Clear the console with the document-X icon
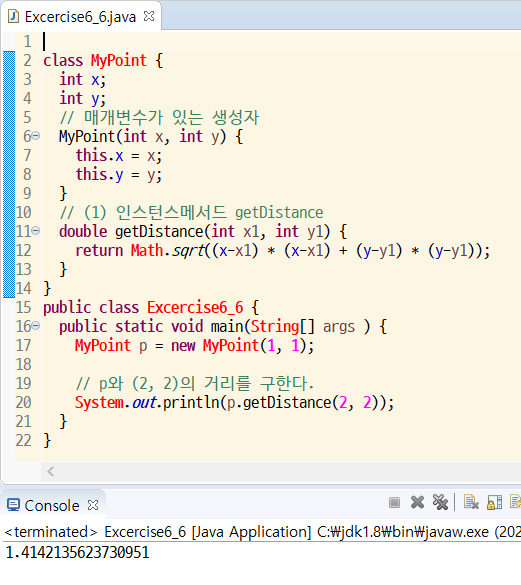The image size is (521, 585). pyautogui.click(x=471, y=502)
